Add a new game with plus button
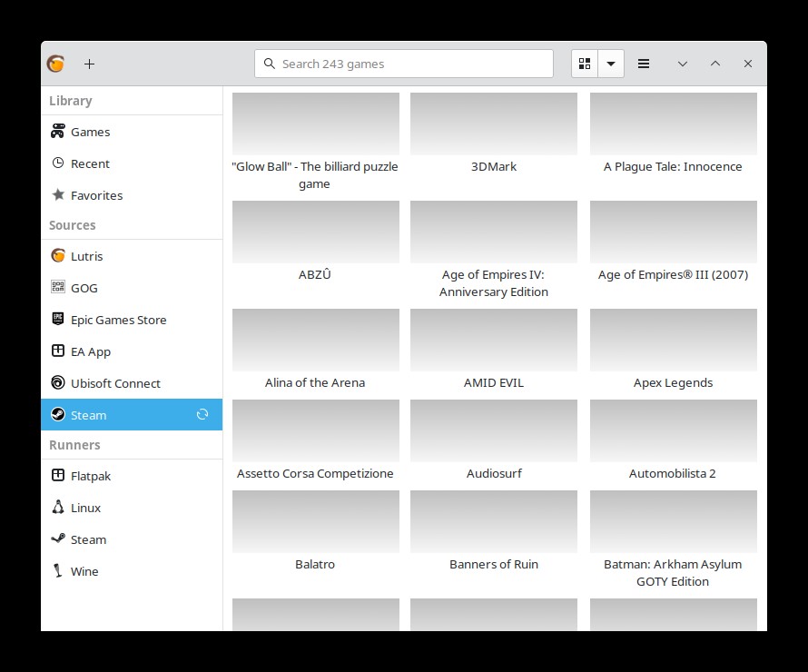 (x=89, y=64)
